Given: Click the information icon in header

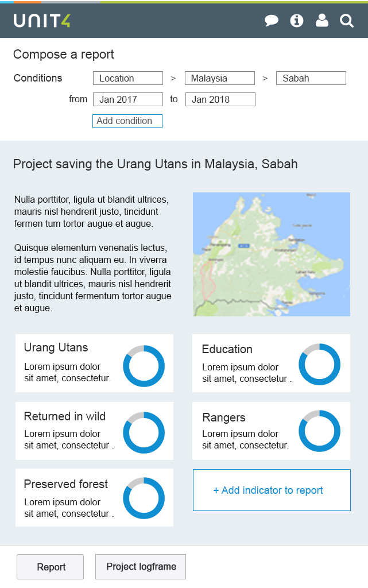Looking at the screenshot, I should [x=296, y=21].
